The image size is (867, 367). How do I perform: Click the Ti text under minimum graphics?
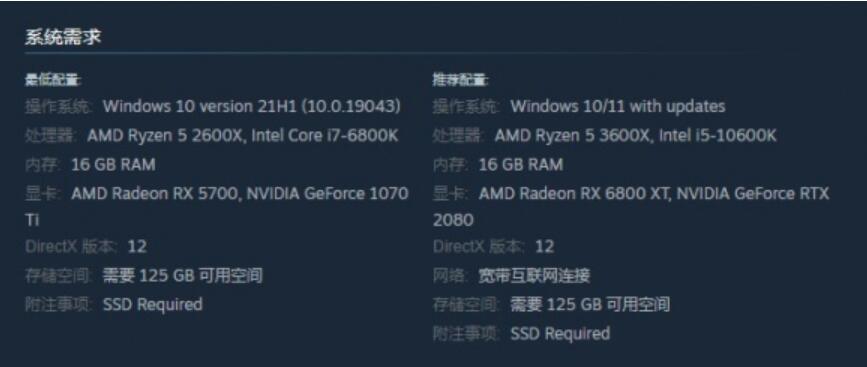tap(32, 220)
